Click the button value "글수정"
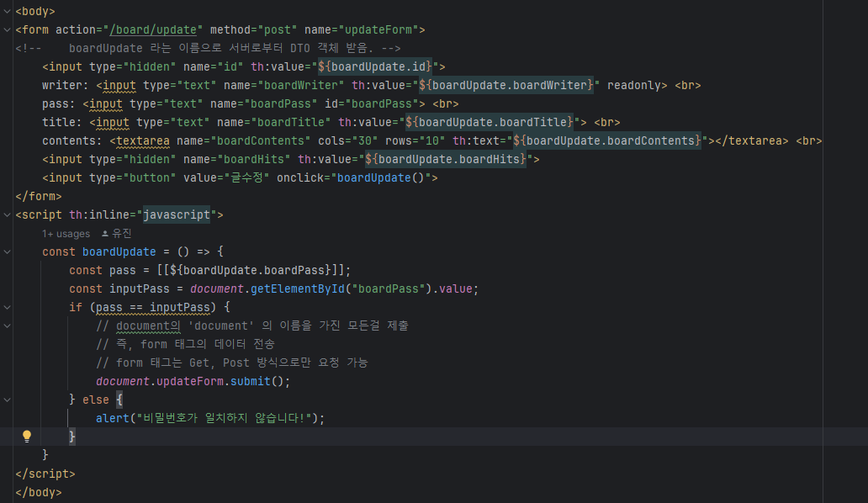 click(247, 177)
